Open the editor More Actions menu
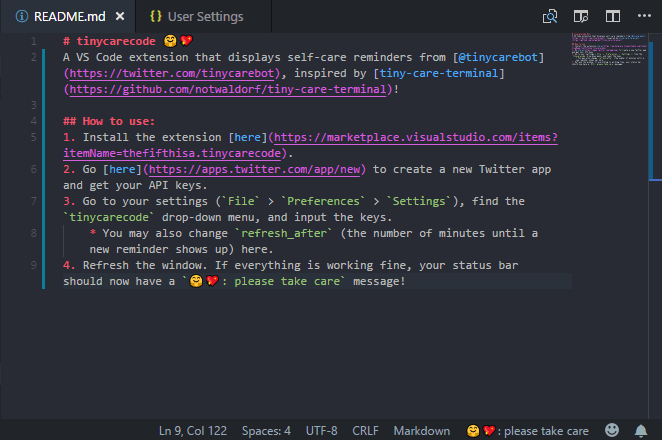 (x=644, y=16)
